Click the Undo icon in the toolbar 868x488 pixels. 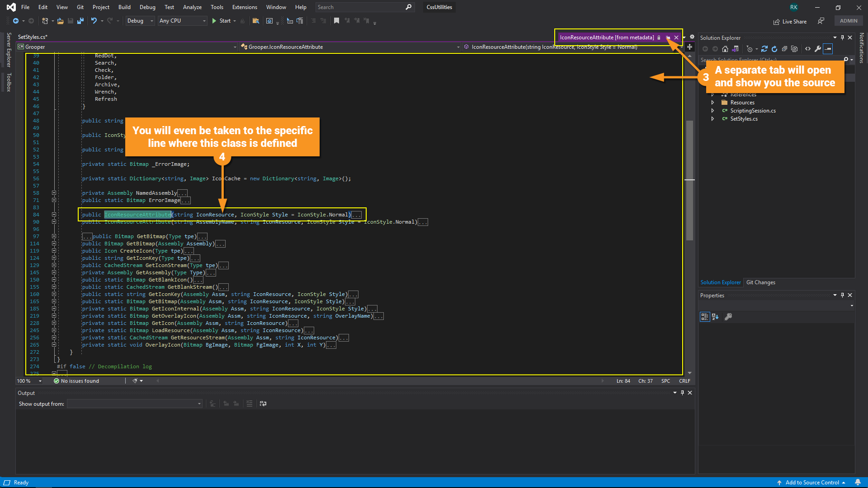[94, 21]
